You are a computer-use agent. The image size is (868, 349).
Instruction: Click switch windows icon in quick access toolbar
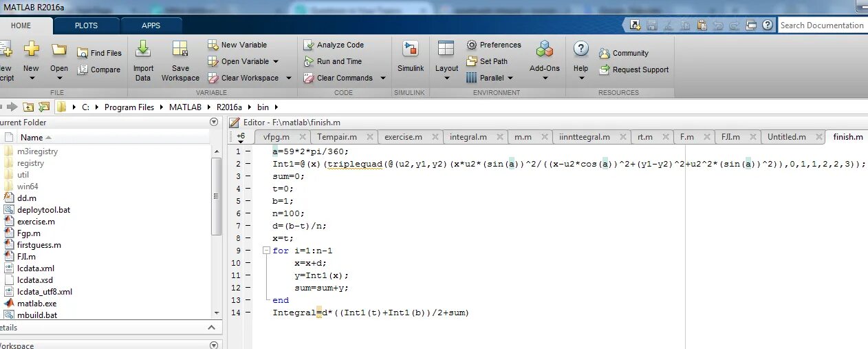(751, 25)
